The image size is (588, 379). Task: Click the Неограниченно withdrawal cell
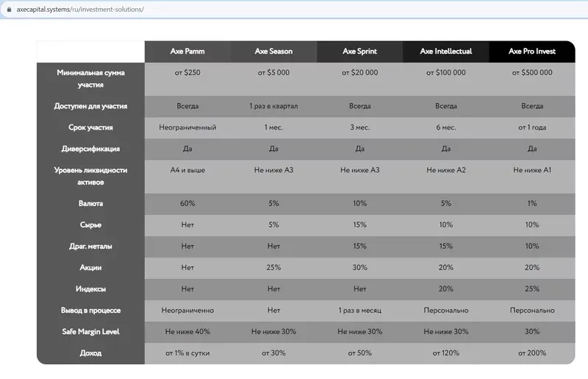(x=187, y=311)
